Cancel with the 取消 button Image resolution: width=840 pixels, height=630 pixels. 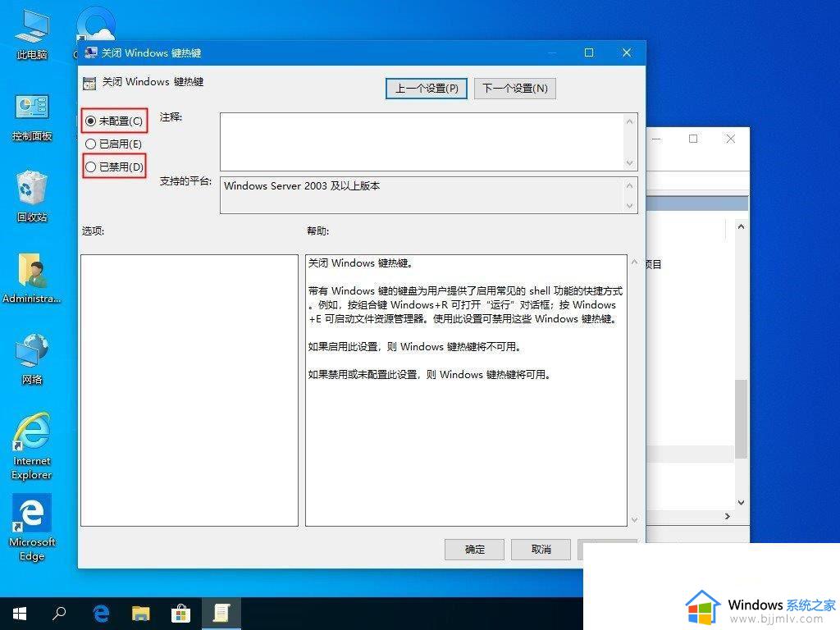pyautogui.click(x=541, y=549)
